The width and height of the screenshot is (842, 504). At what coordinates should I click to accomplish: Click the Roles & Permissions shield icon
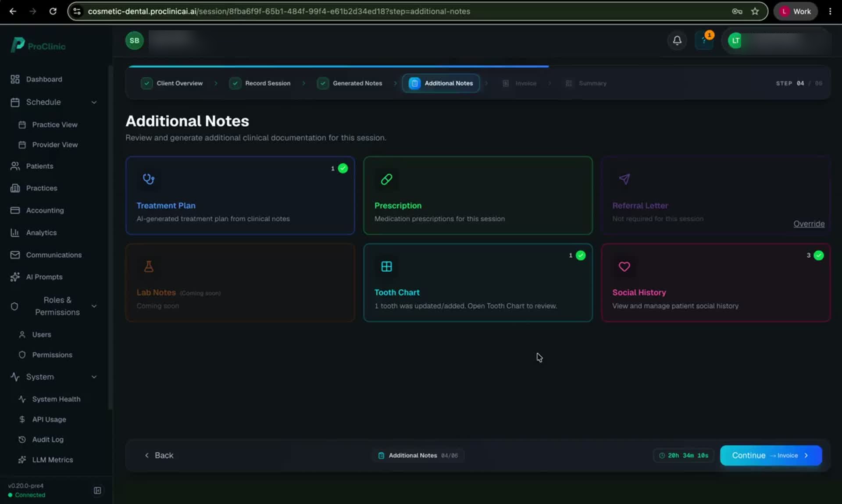tap(14, 306)
